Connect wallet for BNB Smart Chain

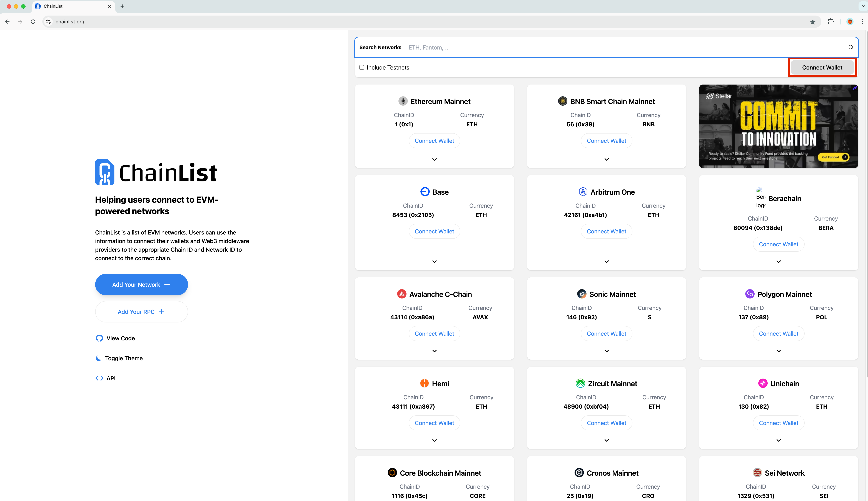(x=607, y=141)
